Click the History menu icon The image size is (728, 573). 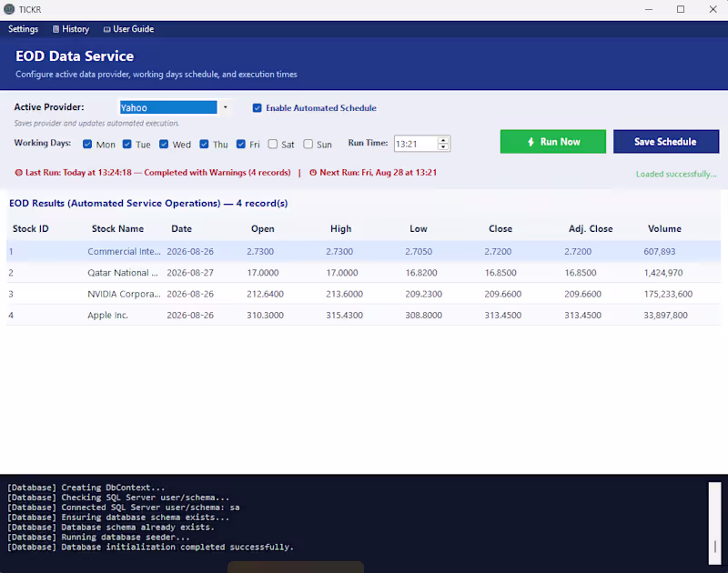(x=56, y=29)
